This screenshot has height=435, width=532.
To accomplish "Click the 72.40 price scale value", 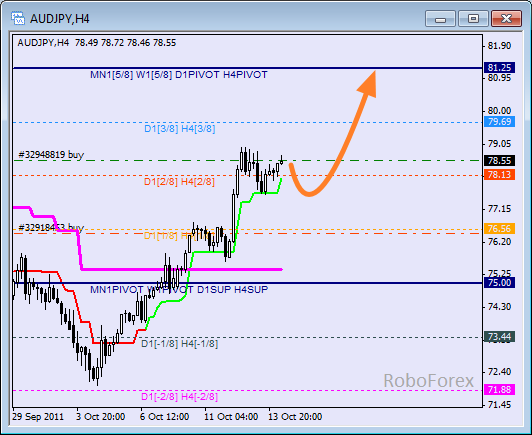I will pyautogui.click(x=499, y=372).
